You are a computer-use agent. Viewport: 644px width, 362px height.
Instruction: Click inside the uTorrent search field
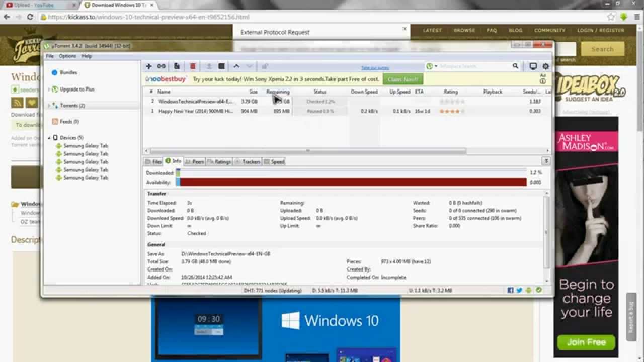pos(475,66)
